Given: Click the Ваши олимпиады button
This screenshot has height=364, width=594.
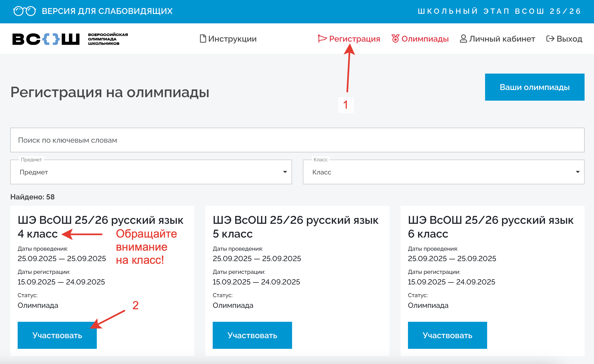Looking at the screenshot, I should pos(535,87).
